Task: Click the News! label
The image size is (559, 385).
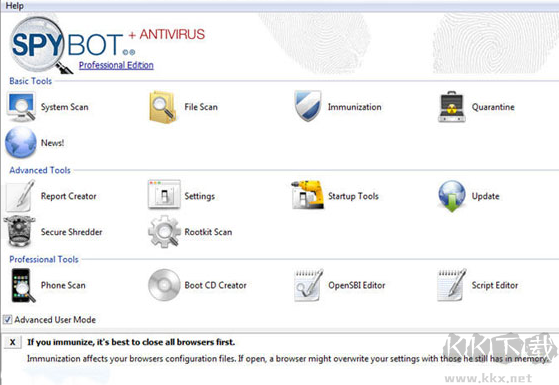Action: coord(52,143)
